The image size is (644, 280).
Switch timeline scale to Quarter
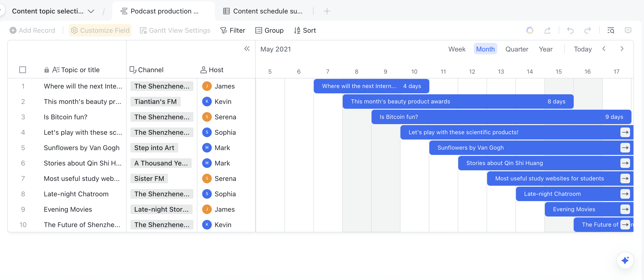tap(516, 49)
